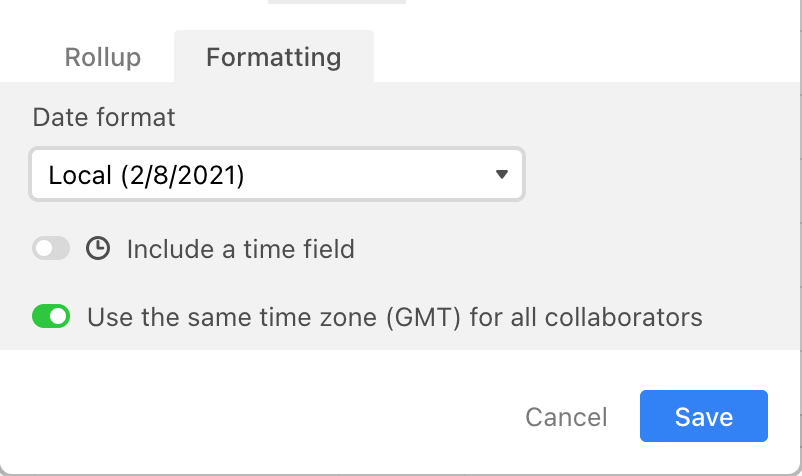The image size is (802, 476).
Task: Click the gray field bar above the tabs
Action: [337, 2]
